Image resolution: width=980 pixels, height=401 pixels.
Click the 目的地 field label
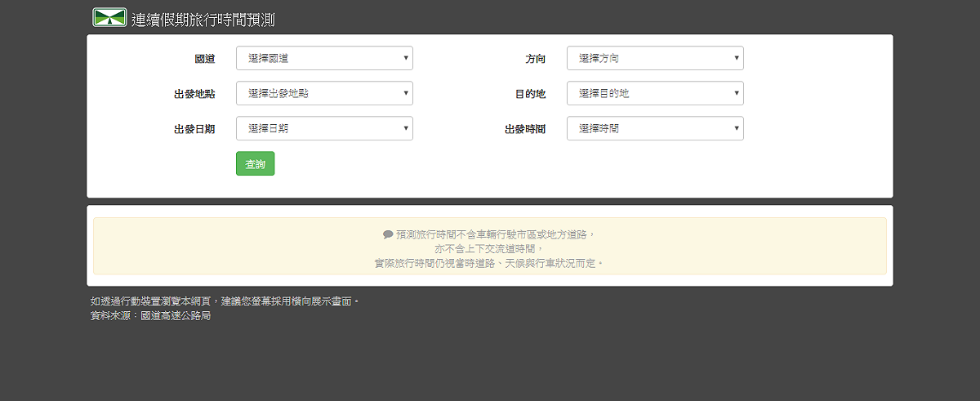point(530,94)
